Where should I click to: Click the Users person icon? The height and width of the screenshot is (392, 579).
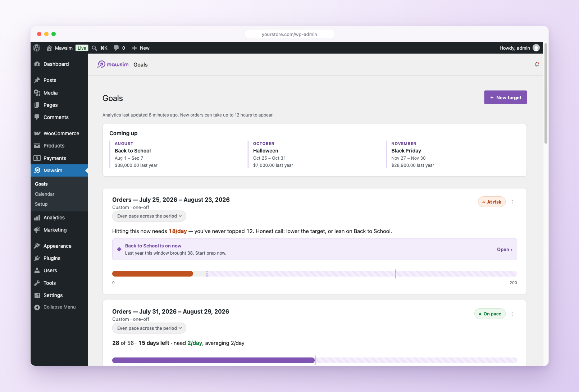[37, 270]
